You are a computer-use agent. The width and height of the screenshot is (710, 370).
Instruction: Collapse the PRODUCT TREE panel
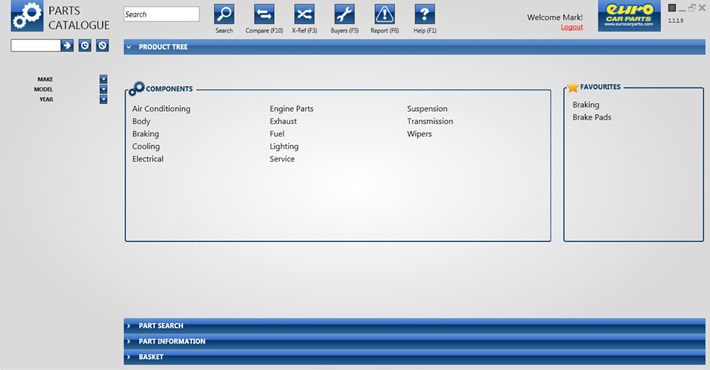pyautogui.click(x=414, y=47)
